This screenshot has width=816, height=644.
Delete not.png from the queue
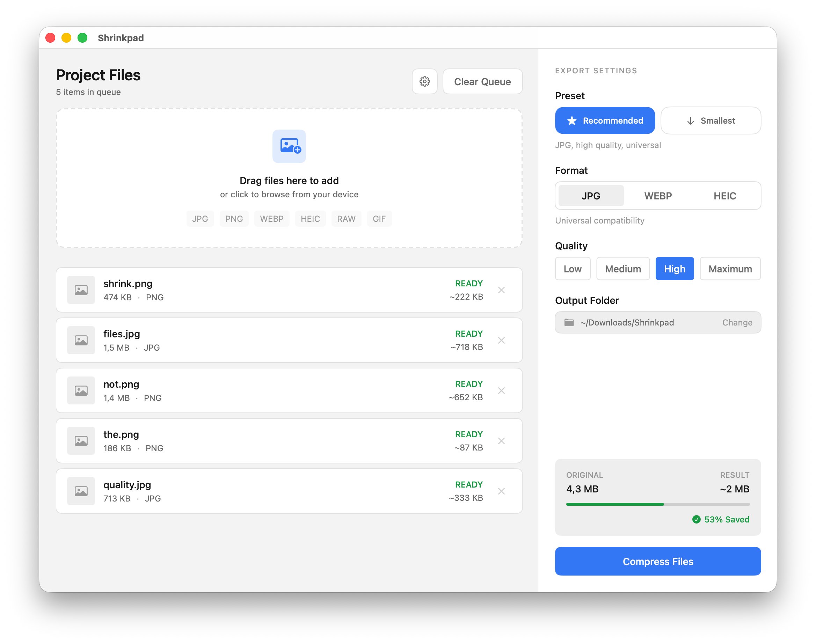coord(501,390)
